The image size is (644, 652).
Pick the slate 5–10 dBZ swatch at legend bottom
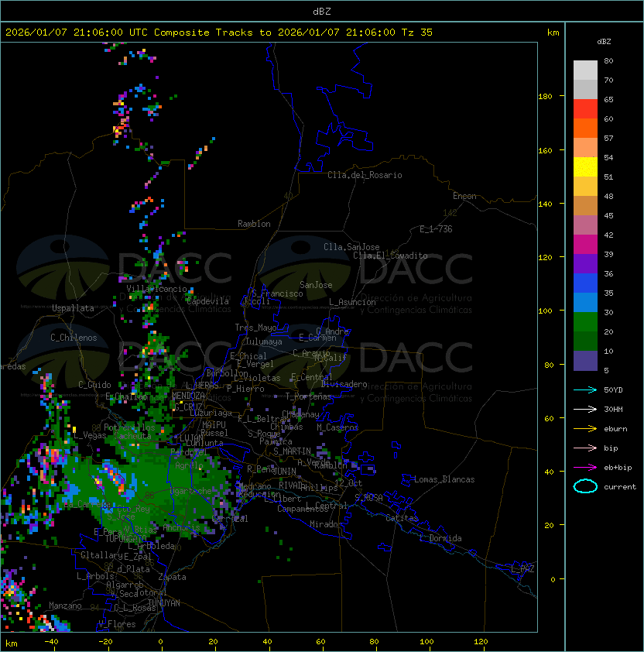tap(585, 361)
